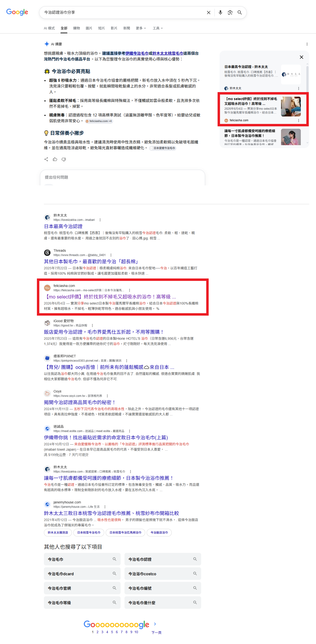This screenshot has width=316, height=644.
Task: Submit search with the magnifier icon
Action: coord(240,13)
